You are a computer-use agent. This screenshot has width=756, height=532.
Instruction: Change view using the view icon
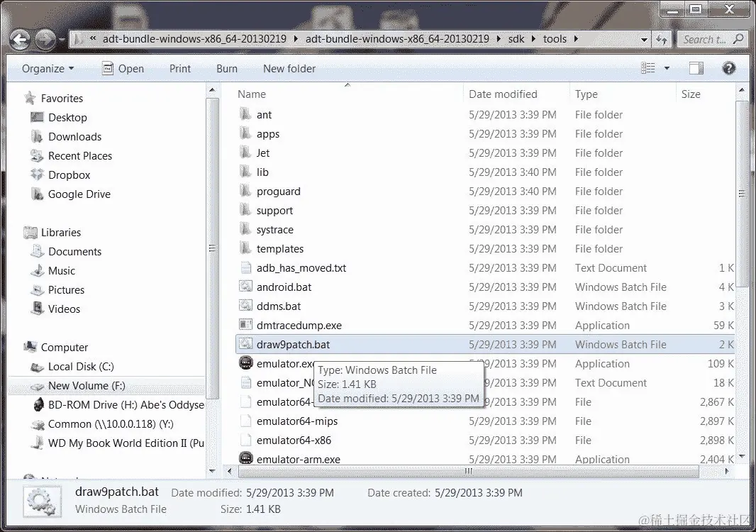point(647,69)
